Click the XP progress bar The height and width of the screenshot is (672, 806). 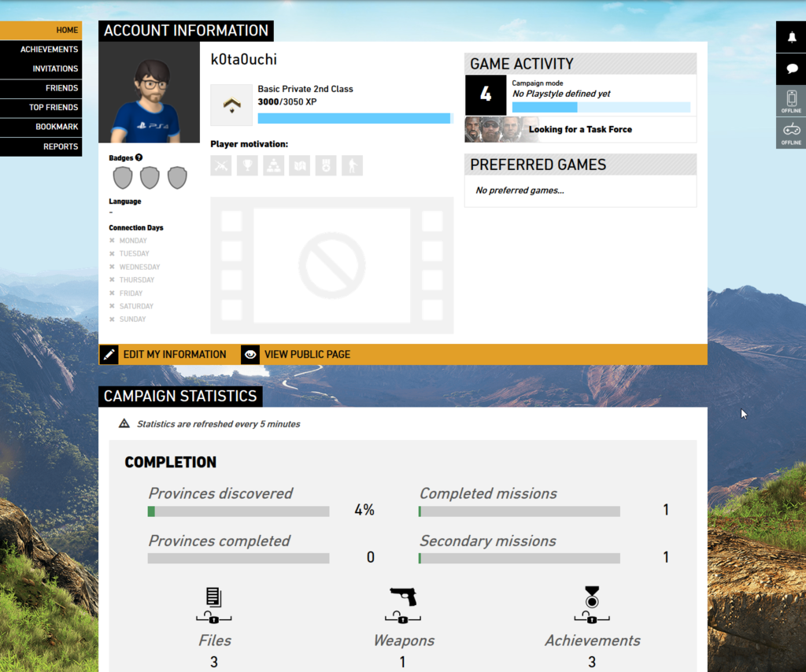coord(355,118)
